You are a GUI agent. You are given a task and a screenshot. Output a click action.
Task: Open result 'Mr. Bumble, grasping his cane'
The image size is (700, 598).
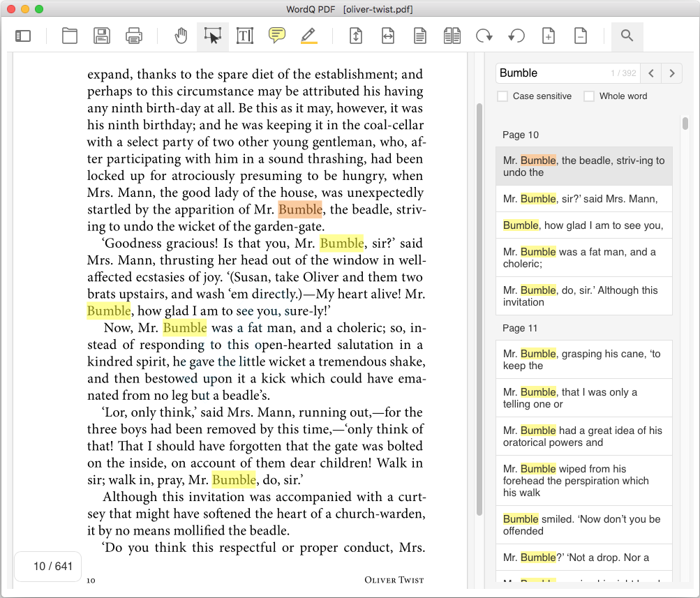pos(584,359)
